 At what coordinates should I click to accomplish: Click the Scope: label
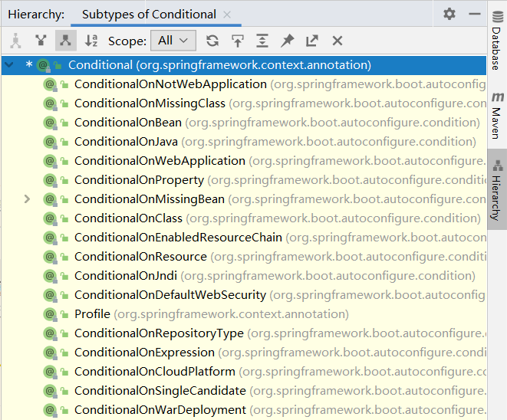click(x=127, y=41)
